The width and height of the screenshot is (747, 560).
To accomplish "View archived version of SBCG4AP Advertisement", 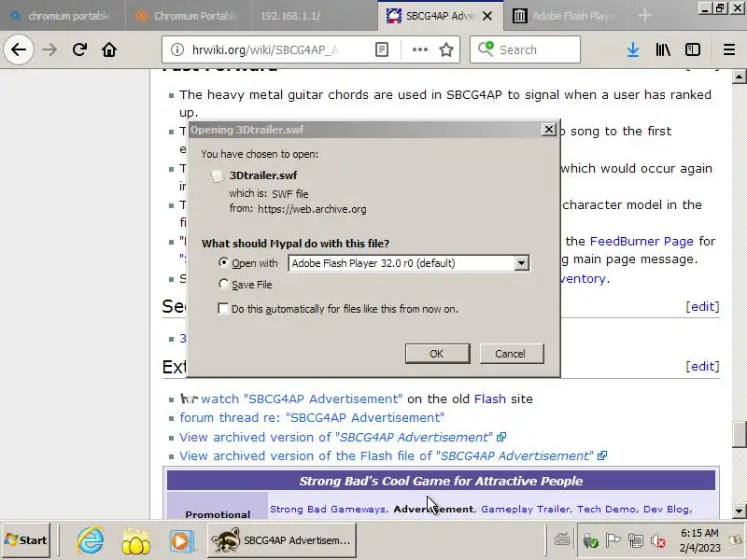I will 342,437.
